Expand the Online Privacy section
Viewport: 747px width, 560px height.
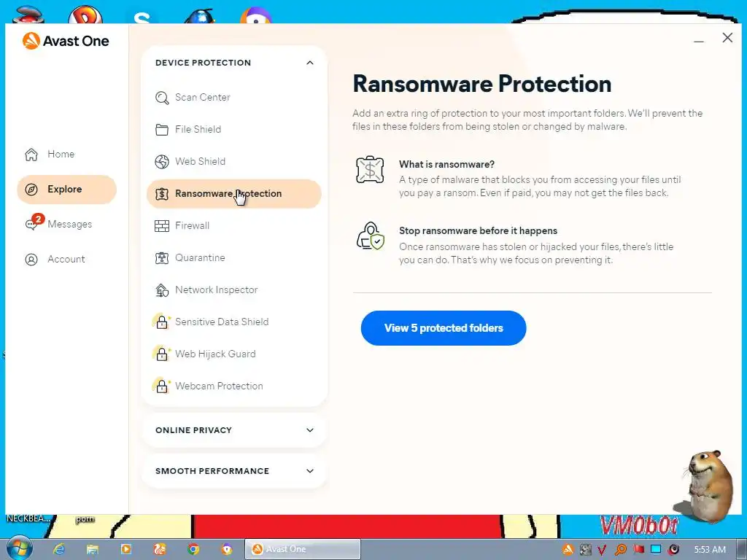pos(234,430)
